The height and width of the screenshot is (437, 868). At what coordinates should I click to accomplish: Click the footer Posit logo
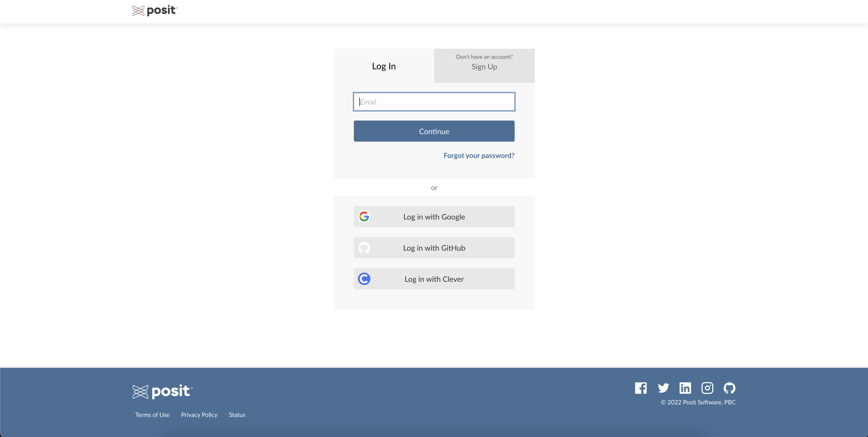[162, 391]
